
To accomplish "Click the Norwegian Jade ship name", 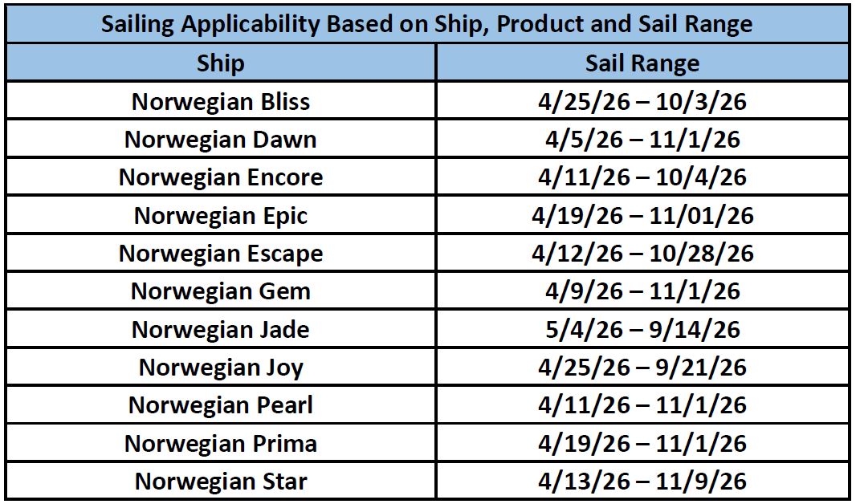I will click(220, 330).
